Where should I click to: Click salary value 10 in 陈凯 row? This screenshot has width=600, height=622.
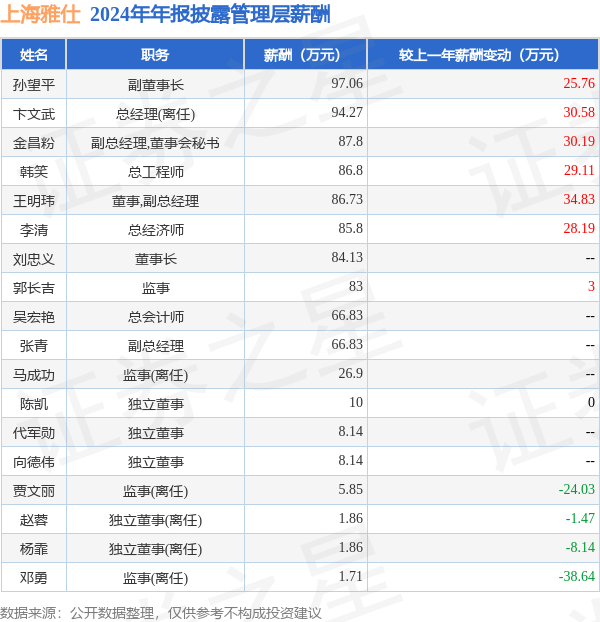pos(356,402)
